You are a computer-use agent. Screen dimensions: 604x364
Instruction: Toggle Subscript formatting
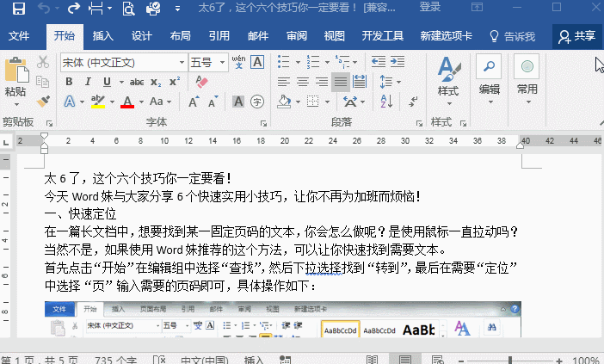click(x=156, y=82)
